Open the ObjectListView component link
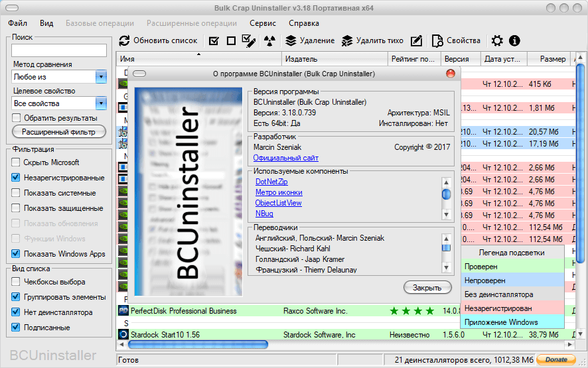 [278, 203]
